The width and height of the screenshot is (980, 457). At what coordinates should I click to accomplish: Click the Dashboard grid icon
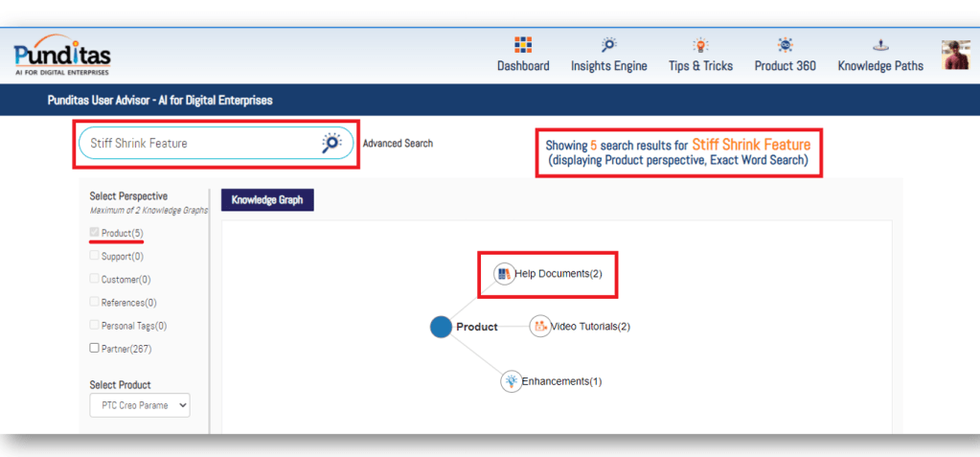click(x=523, y=44)
